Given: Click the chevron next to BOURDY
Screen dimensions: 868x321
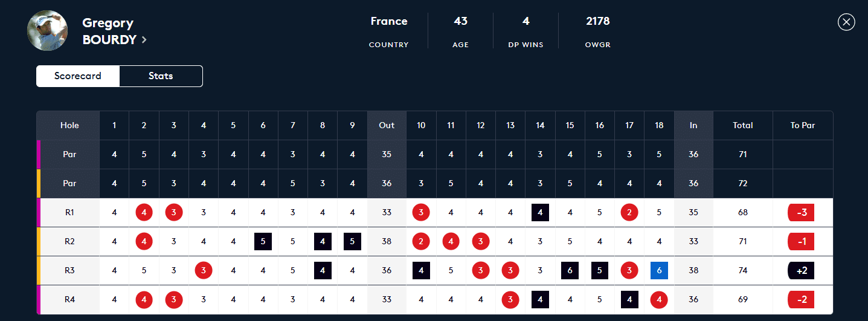Looking at the screenshot, I should pyautogui.click(x=144, y=40).
